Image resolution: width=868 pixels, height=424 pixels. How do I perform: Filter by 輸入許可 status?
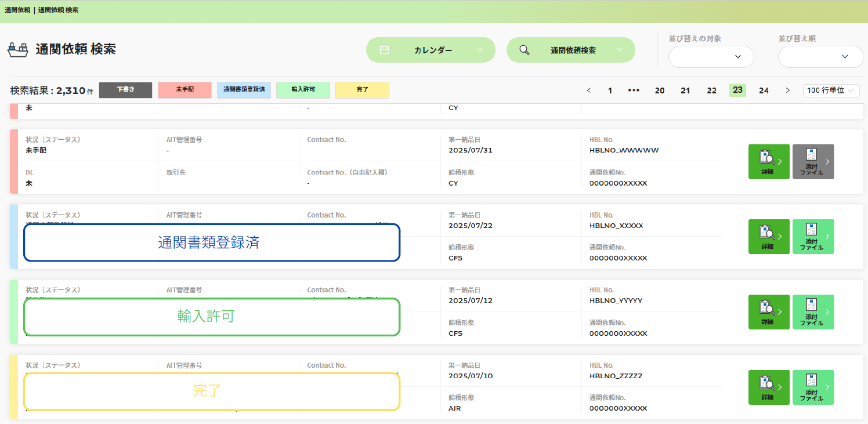(x=303, y=90)
